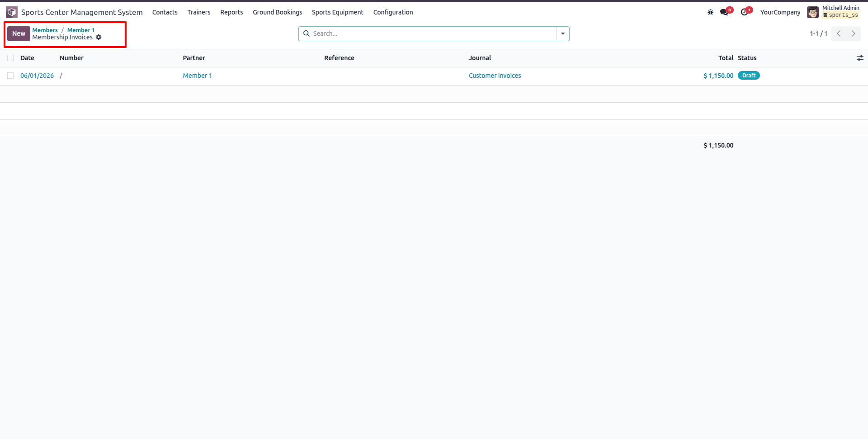Sort by the Reference column header

tap(339, 58)
